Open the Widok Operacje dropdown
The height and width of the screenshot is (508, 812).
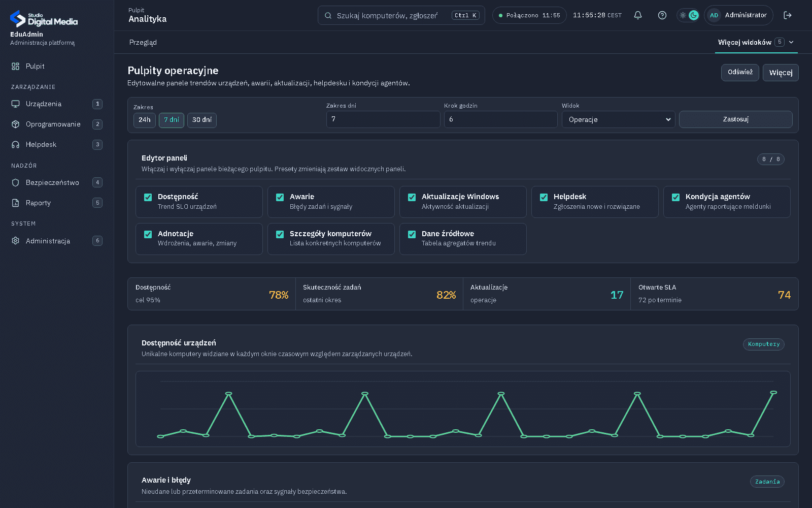[618, 119]
